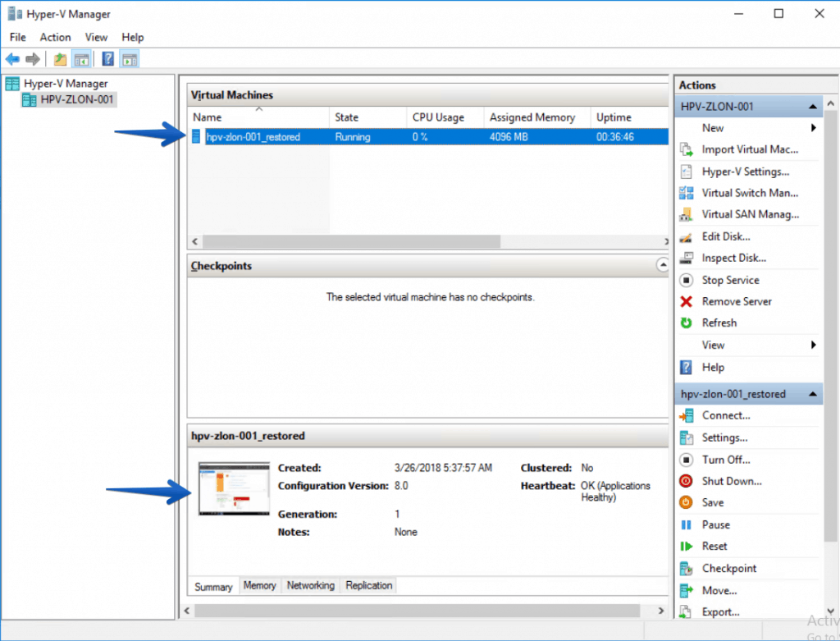This screenshot has width=840, height=641.
Task: Sort by Assigned Memory column header
Action: pyautogui.click(x=537, y=117)
